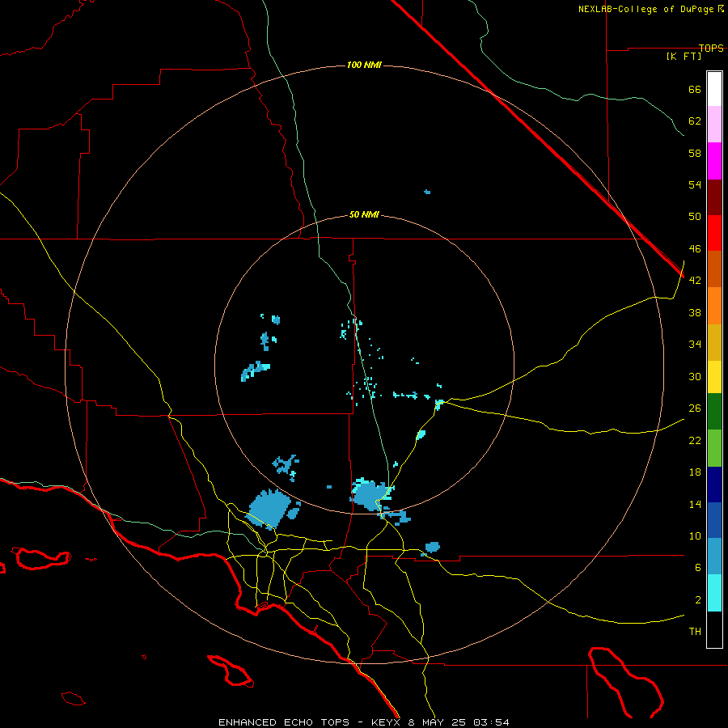Click the gold mustard legend swatch

coord(714,342)
